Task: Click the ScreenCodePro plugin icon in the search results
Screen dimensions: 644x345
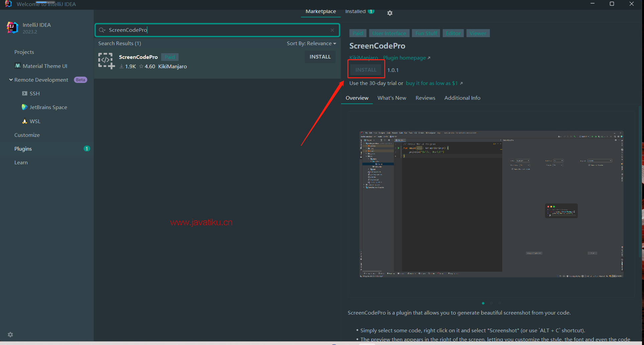Action: click(107, 61)
